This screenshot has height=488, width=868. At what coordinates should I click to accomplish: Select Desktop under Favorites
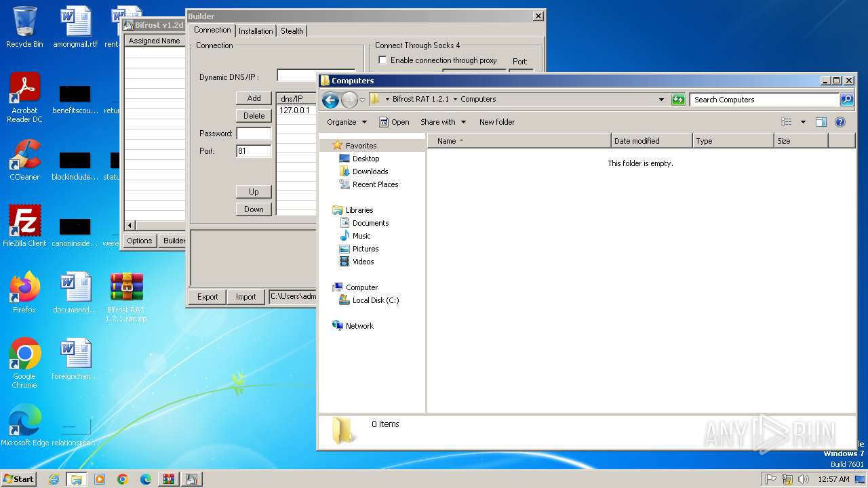[366, 159]
